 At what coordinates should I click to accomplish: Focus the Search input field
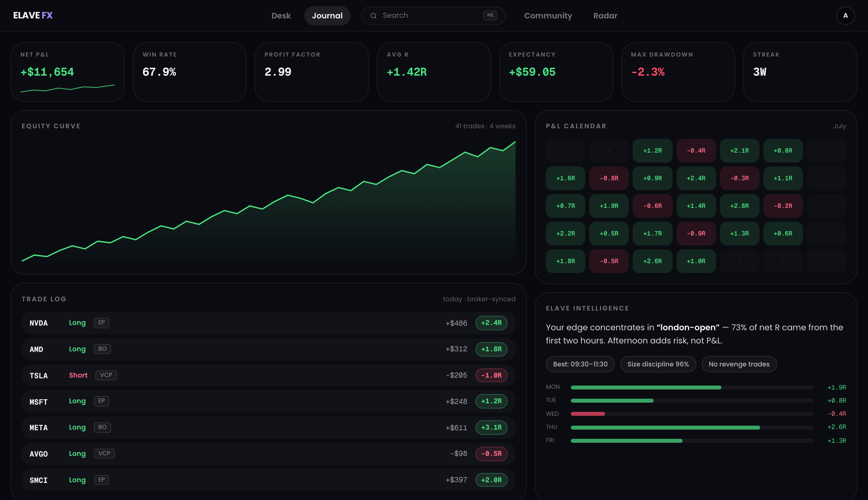(433, 15)
